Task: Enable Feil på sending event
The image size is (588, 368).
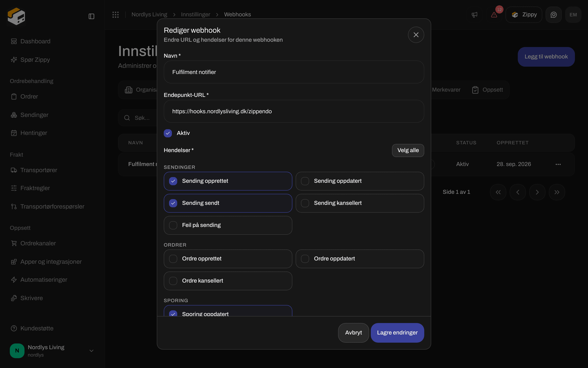Action: 228,225
